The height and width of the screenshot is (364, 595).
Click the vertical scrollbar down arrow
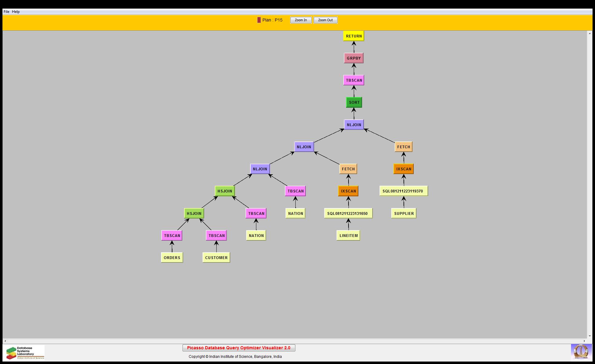point(589,336)
